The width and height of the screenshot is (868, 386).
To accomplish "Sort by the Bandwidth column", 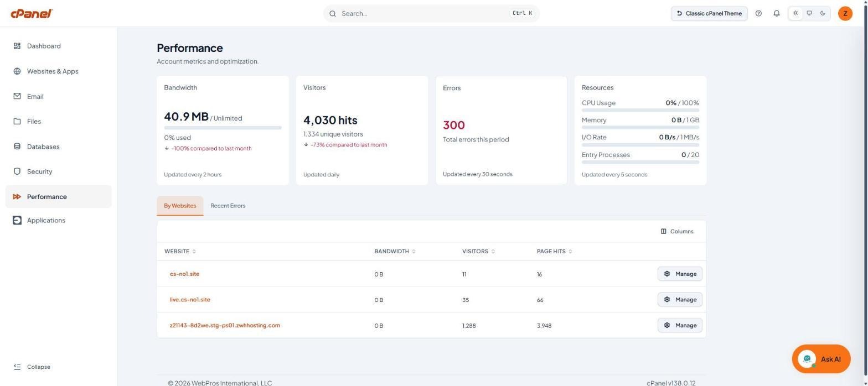I will (395, 251).
